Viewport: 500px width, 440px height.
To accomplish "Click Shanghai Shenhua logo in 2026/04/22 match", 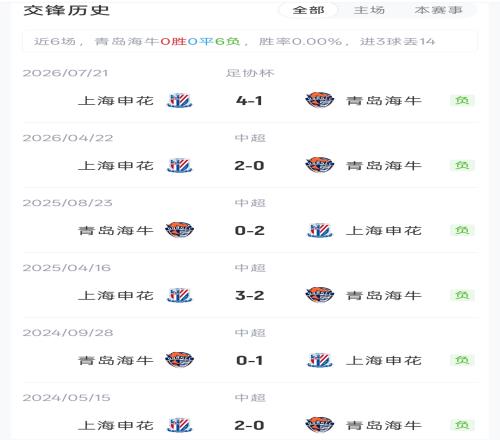I will pos(179,165).
